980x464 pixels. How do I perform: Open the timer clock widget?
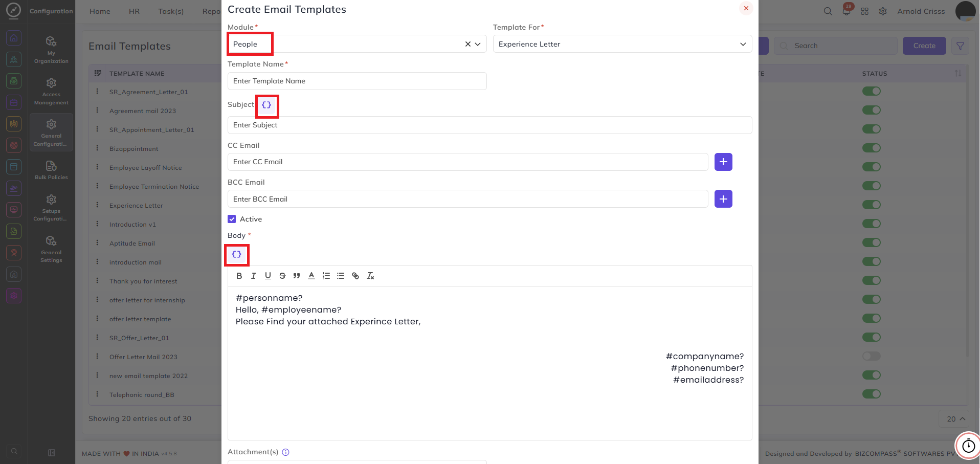pyautogui.click(x=968, y=446)
